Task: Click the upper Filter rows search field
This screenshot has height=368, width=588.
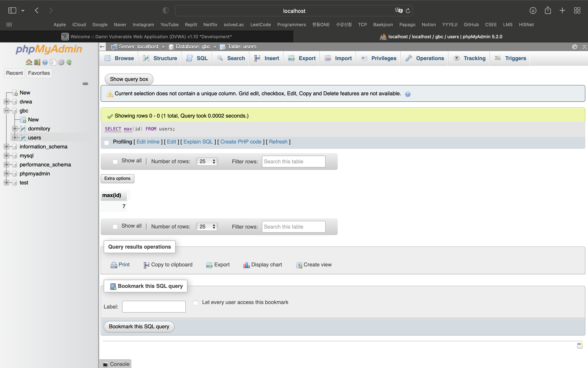Action: 294,161
